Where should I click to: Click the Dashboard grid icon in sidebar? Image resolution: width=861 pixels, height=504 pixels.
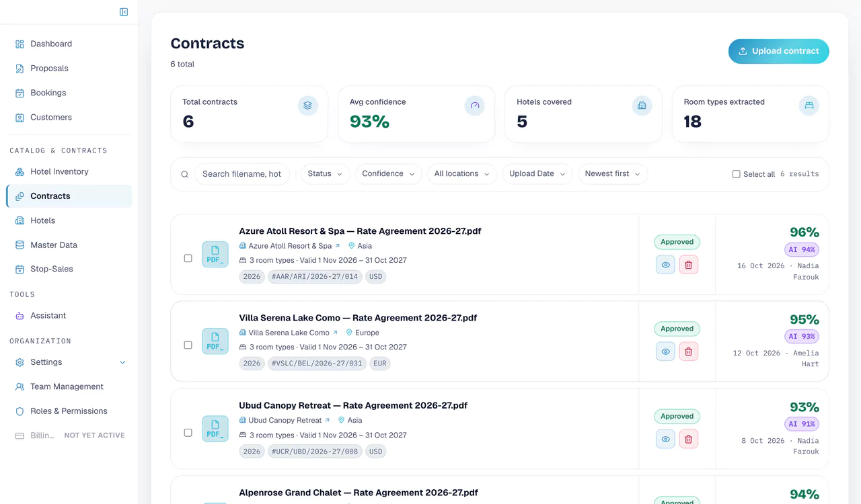click(20, 44)
